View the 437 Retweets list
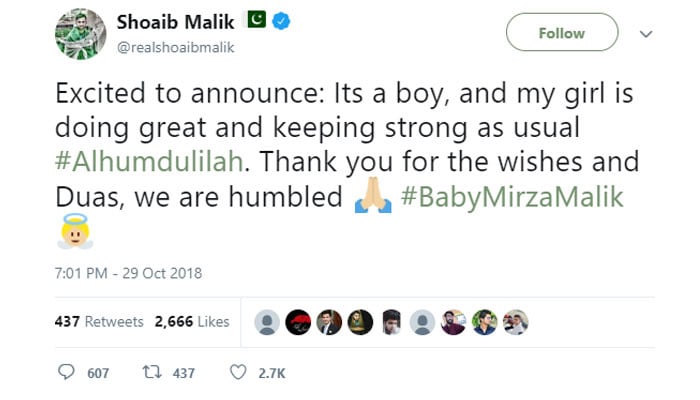Screen dimensions: 700x400 click(x=99, y=322)
